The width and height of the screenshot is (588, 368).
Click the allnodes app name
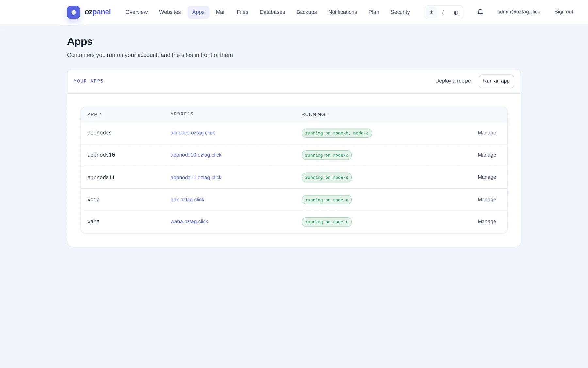point(100,133)
